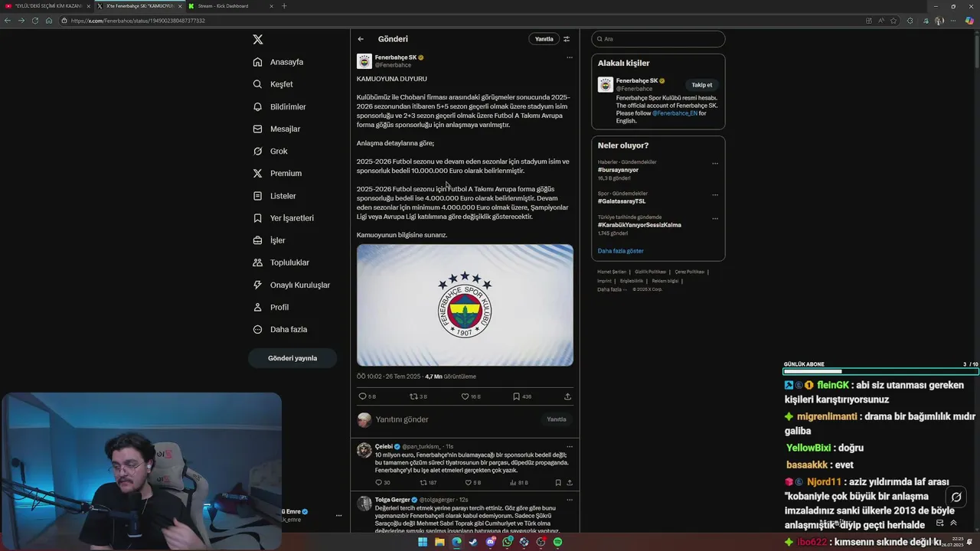980x551 pixels.
Task: Click reply comment icon on main post
Action: [363, 396]
